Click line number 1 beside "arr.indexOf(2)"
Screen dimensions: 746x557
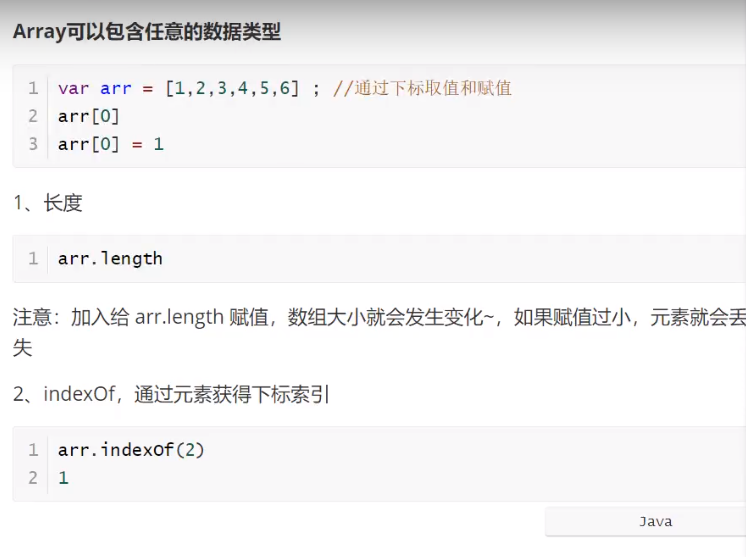(33, 450)
